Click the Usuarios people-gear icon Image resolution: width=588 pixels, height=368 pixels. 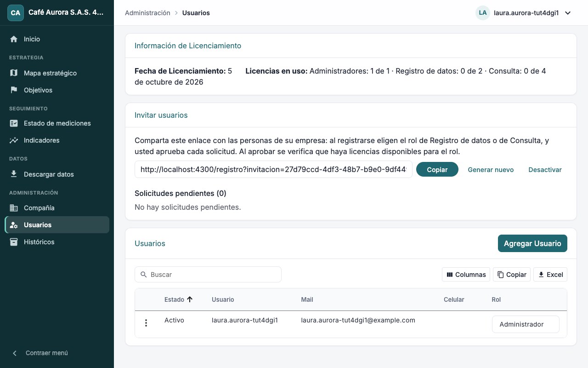click(14, 225)
